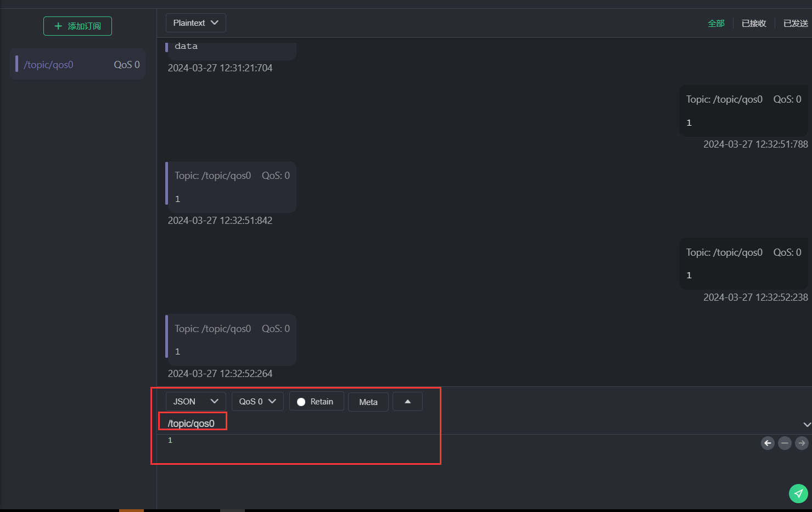Image resolution: width=812 pixels, height=512 pixels.
Task: Click the 添加订阅 button
Action: click(77, 26)
